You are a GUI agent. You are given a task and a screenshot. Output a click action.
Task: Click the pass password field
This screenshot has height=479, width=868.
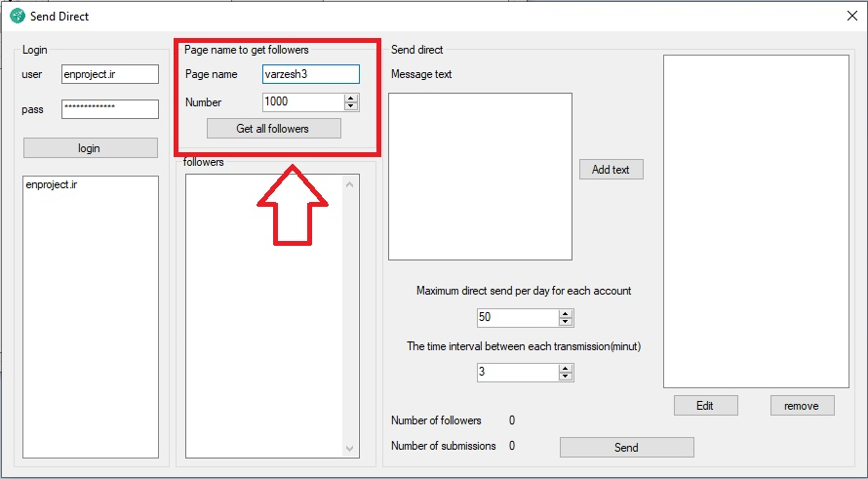tap(109, 109)
